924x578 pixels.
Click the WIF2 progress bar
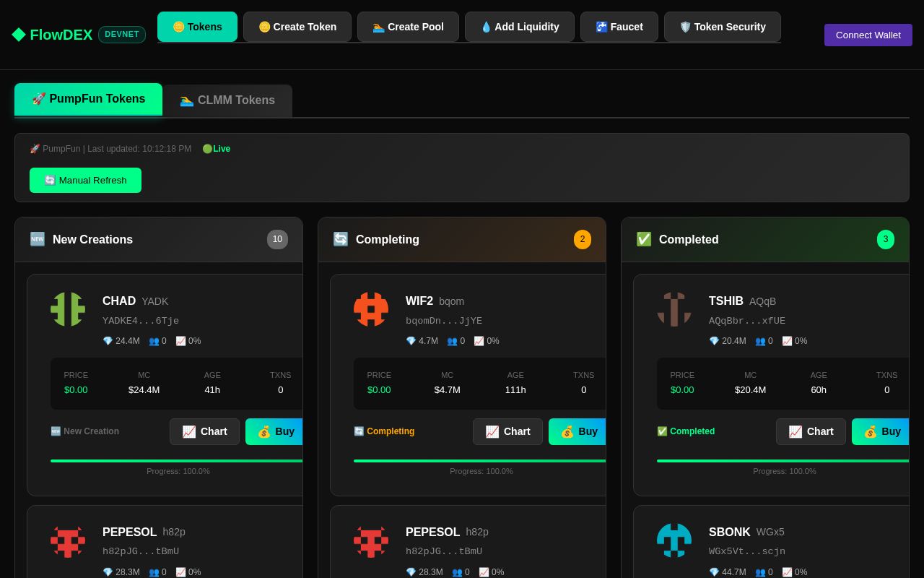(x=480, y=461)
